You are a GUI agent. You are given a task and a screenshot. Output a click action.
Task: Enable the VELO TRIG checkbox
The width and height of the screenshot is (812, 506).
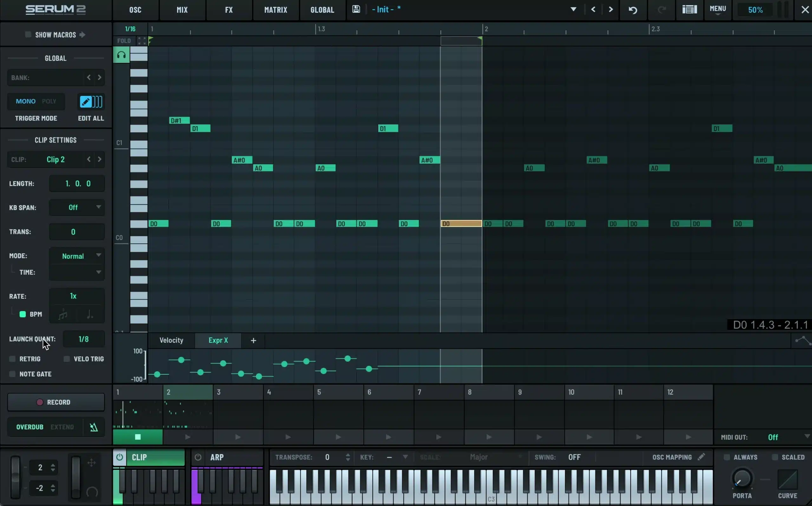(67, 359)
